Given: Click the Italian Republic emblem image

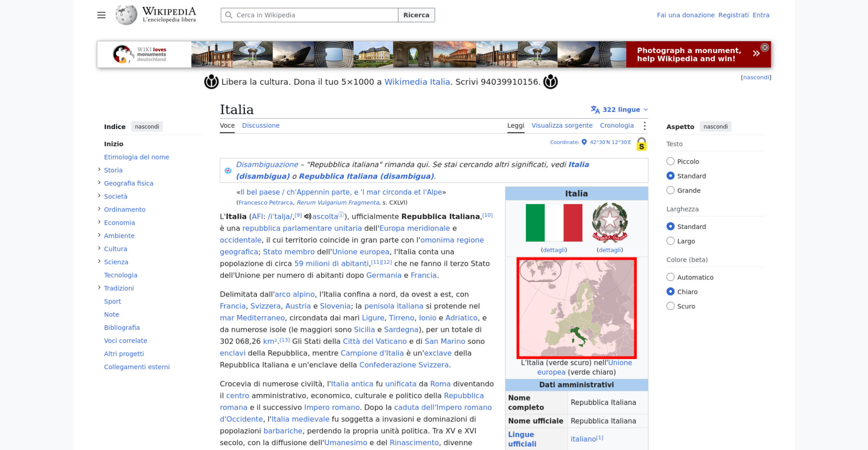Looking at the screenshot, I should (610, 223).
